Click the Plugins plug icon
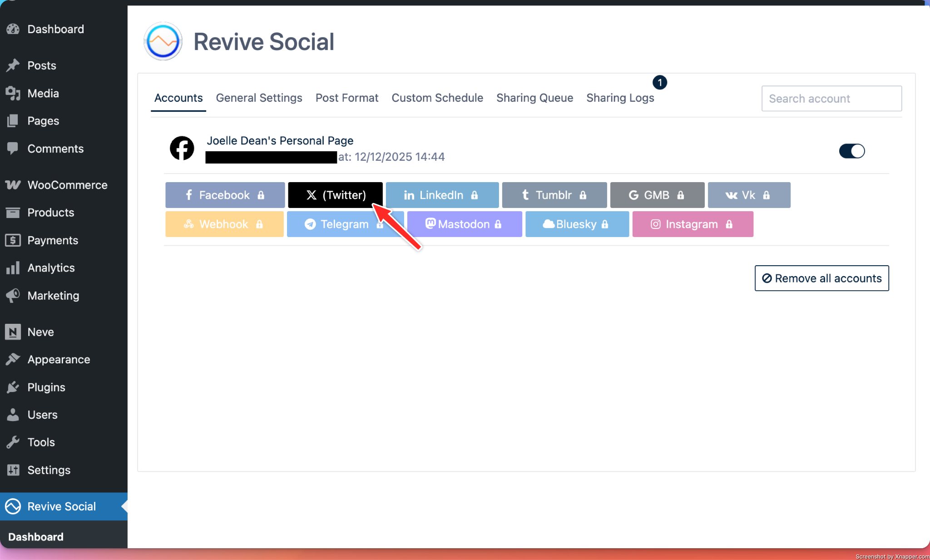Screen dimensions: 930x560 tap(13, 387)
